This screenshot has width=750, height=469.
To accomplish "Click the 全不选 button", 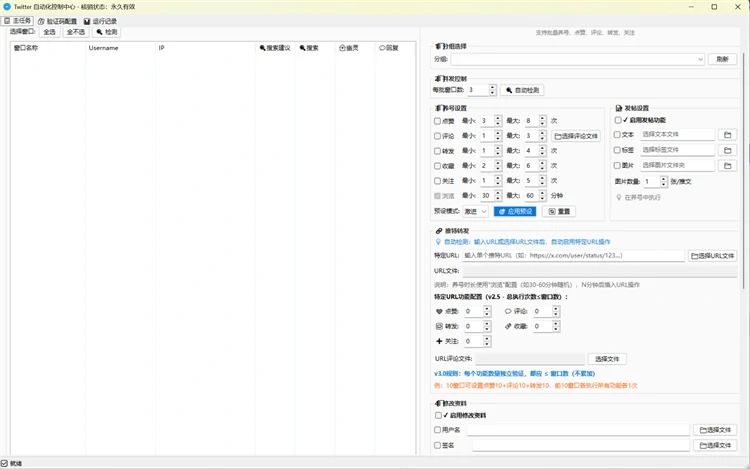I will [x=76, y=32].
